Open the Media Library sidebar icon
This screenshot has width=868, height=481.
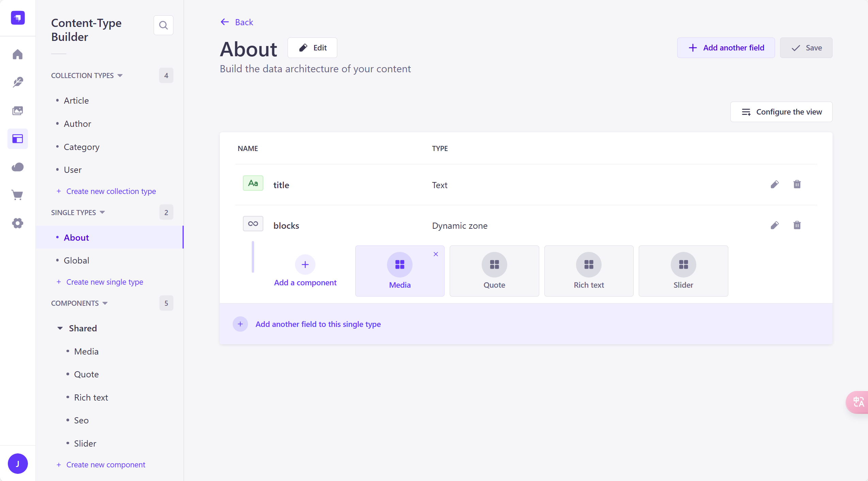pos(18,110)
